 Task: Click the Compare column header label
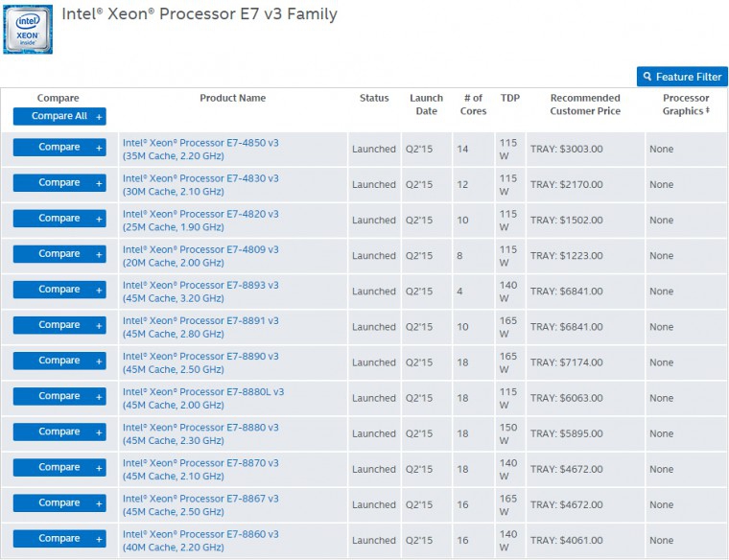[59, 98]
